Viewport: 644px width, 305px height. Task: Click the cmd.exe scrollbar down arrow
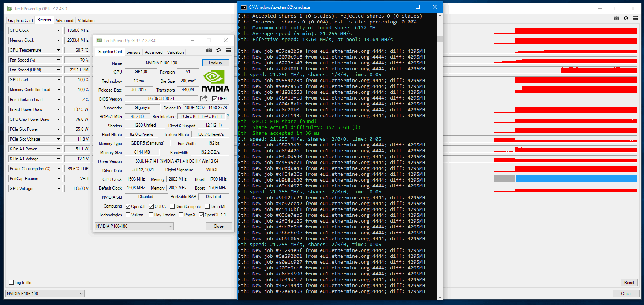coord(440,297)
